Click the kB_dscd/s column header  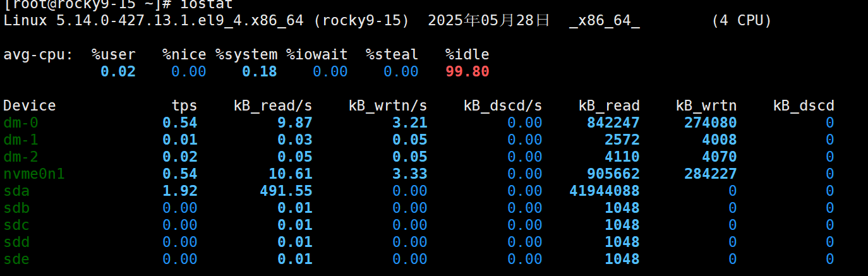503,105
